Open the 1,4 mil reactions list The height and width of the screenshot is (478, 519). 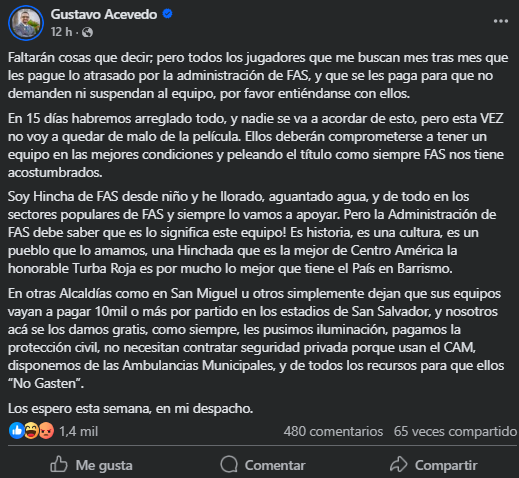click(x=79, y=431)
